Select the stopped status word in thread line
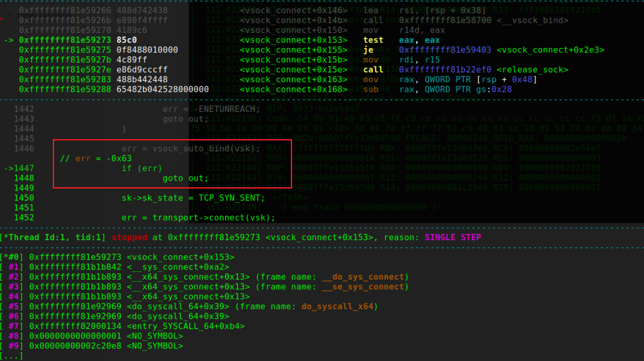The width and height of the screenshot is (644, 361). (x=130, y=237)
